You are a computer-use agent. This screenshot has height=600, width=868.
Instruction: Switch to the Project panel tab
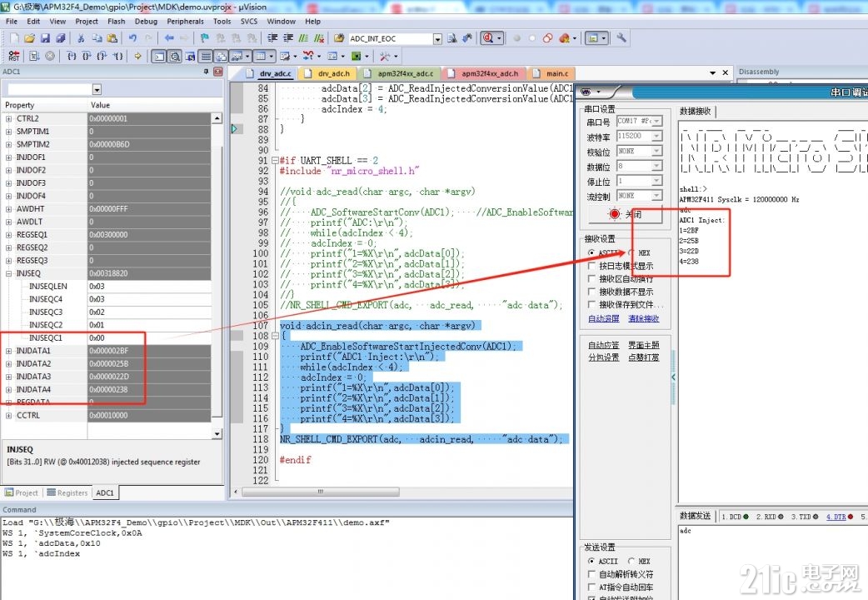pyautogui.click(x=22, y=492)
